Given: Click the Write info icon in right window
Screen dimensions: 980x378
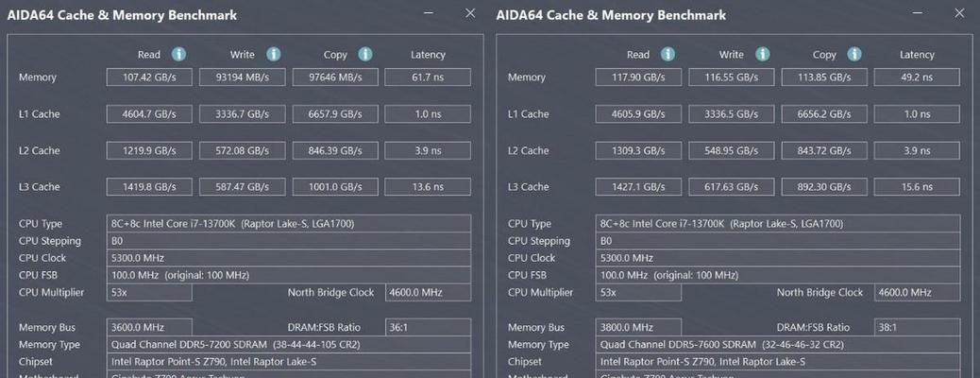Looking at the screenshot, I should 763,55.
